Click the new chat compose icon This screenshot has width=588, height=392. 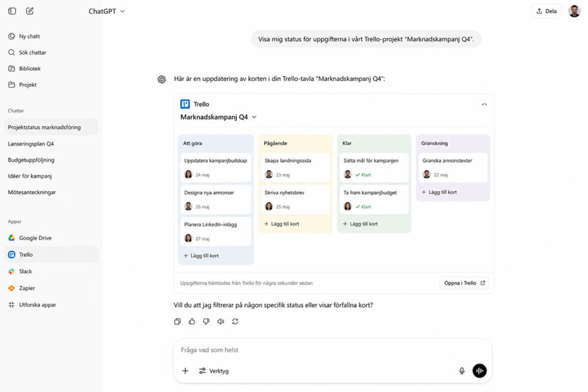(x=30, y=11)
